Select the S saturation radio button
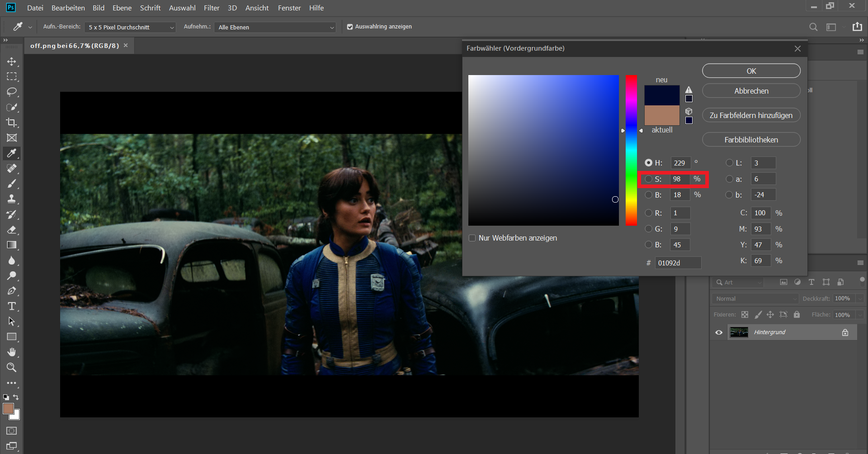This screenshot has height=454, width=868. pos(649,179)
